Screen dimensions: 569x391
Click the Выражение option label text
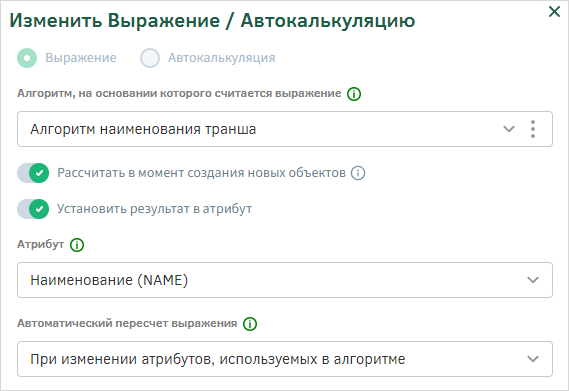tap(81, 58)
